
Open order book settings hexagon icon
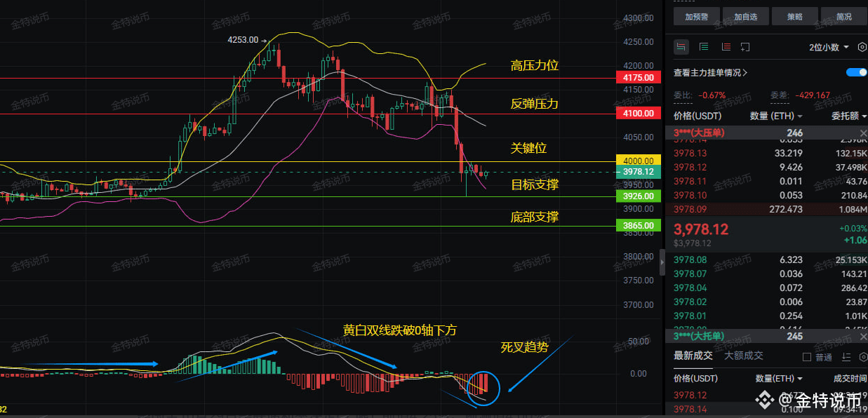[x=862, y=47]
